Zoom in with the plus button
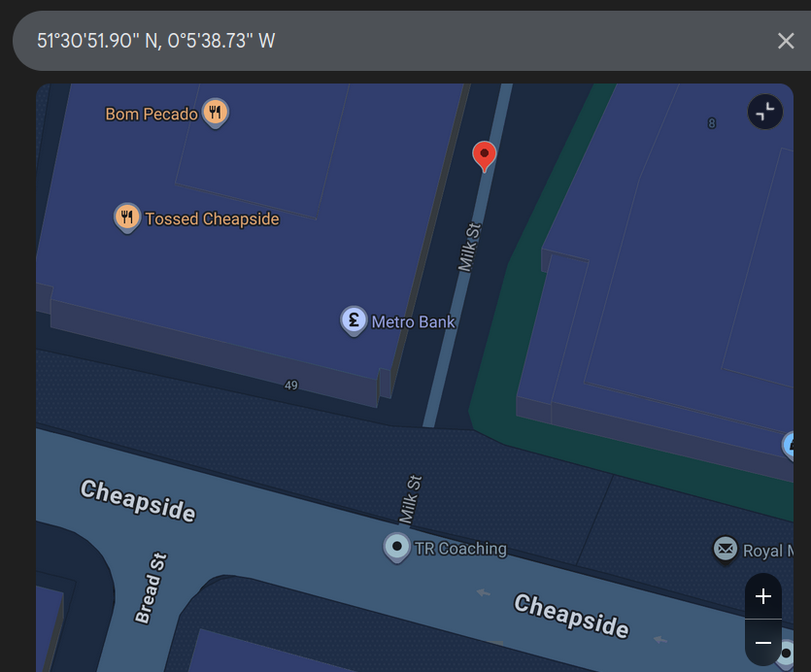The height and width of the screenshot is (672, 811). [763, 596]
